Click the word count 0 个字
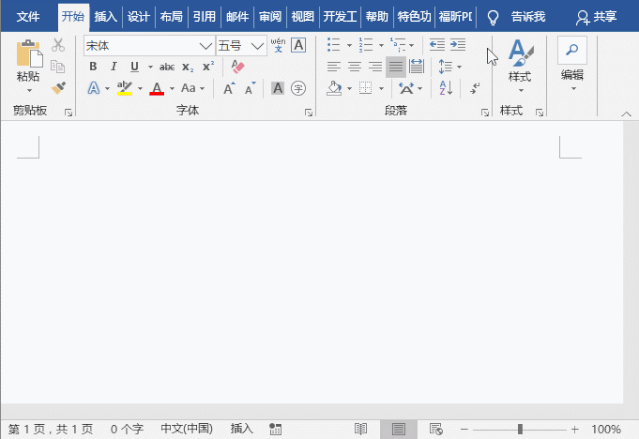The height and width of the screenshot is (439, 639). click(x=127, y=429)
